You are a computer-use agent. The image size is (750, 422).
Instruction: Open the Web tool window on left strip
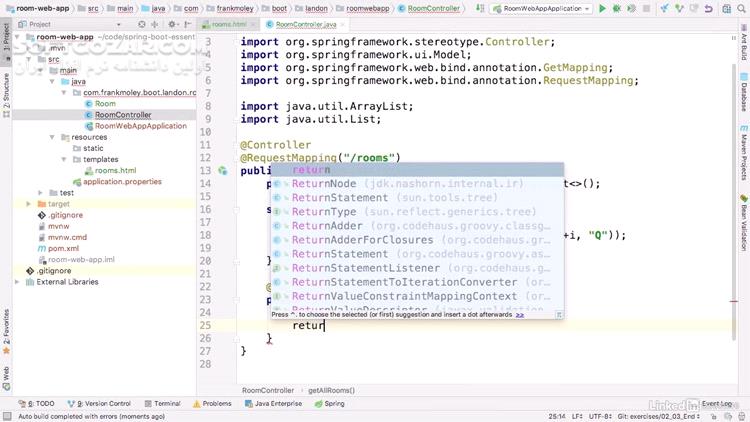click(6, 378)
